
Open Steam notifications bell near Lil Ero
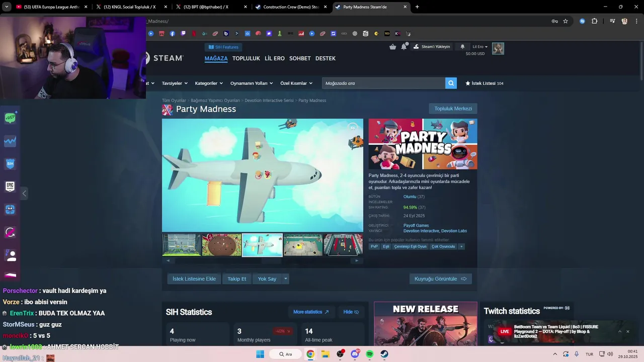462,47
